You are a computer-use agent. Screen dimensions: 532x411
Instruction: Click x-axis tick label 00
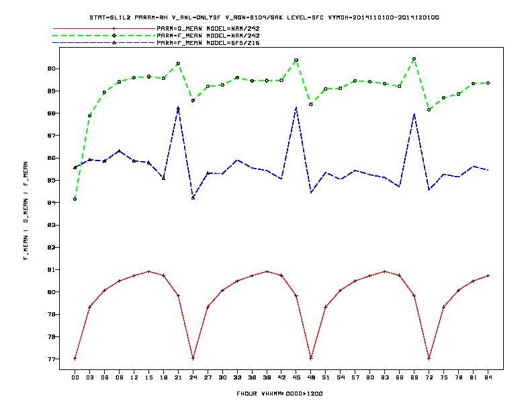tap(75, 377)
